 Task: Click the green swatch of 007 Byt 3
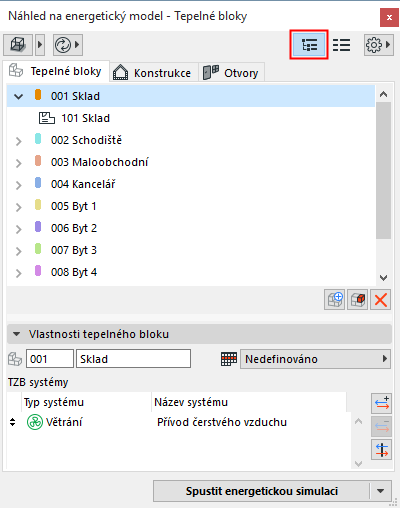(38, 249)
